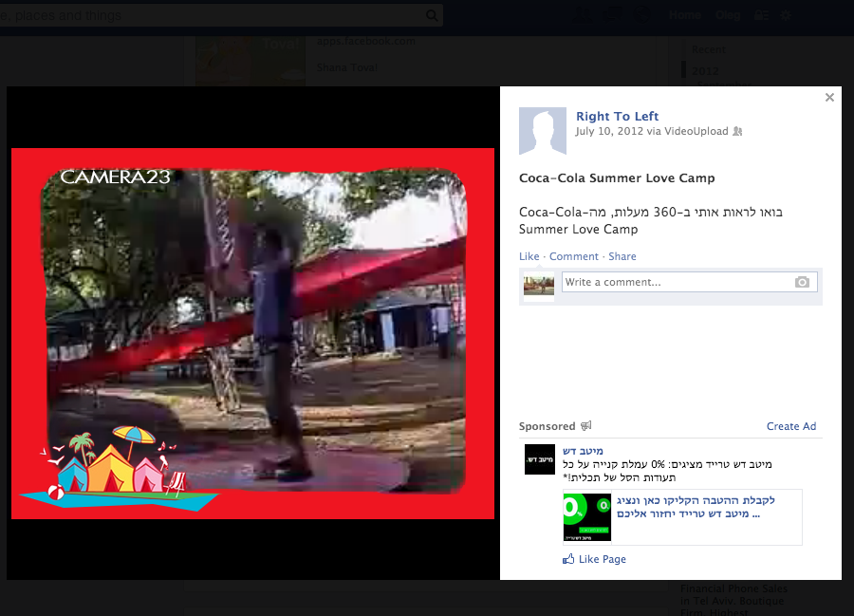Open the Oleg profile link in top bar
The image size is (854, 616).
728,15
